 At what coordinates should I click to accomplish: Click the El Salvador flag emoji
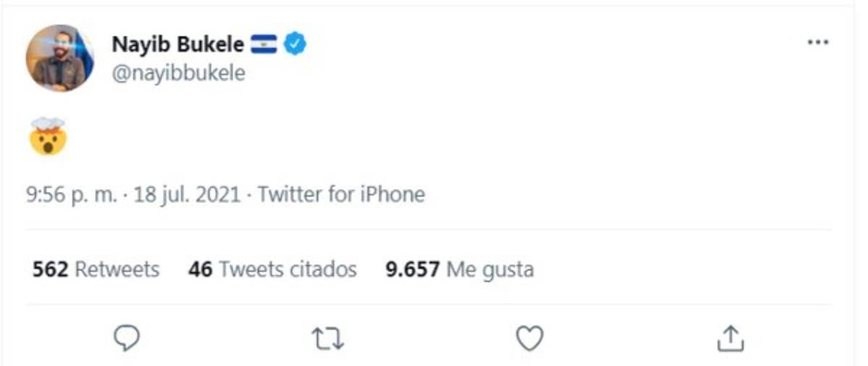[264, 44]
